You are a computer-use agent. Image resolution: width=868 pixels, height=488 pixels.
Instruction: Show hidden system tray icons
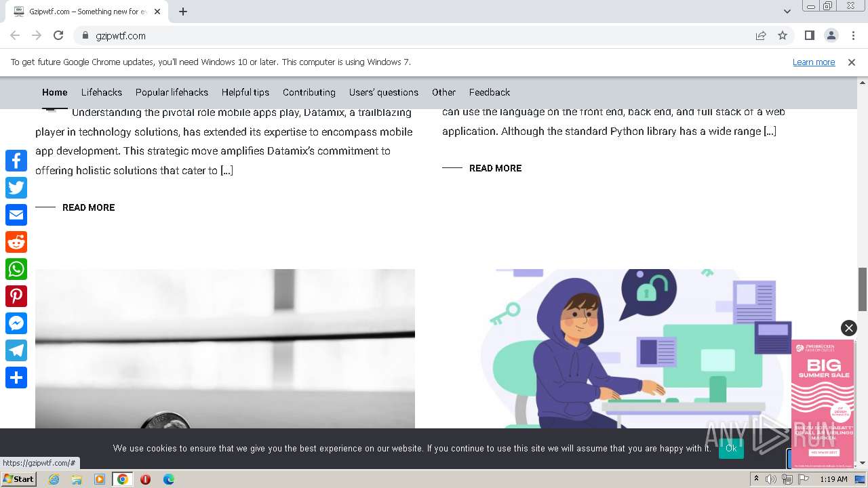pos(756,479)
